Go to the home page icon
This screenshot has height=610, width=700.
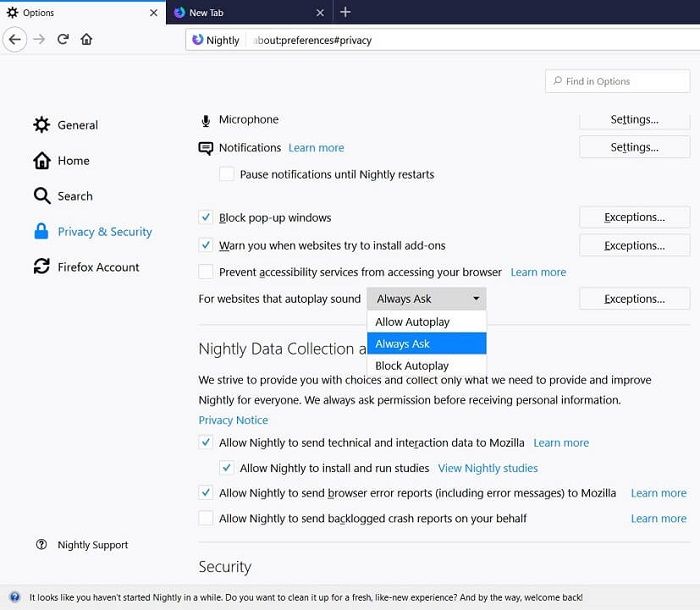click(87, 39)
